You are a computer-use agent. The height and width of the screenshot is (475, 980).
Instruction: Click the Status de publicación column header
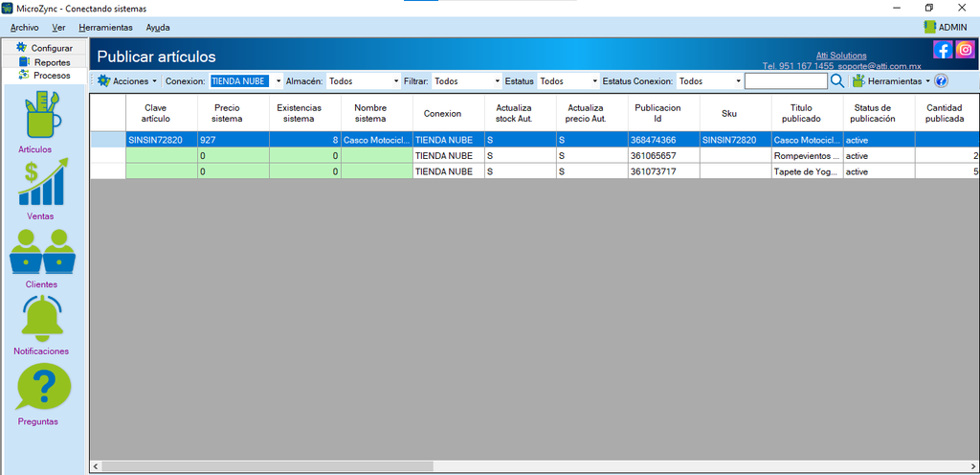coord(880,113)
